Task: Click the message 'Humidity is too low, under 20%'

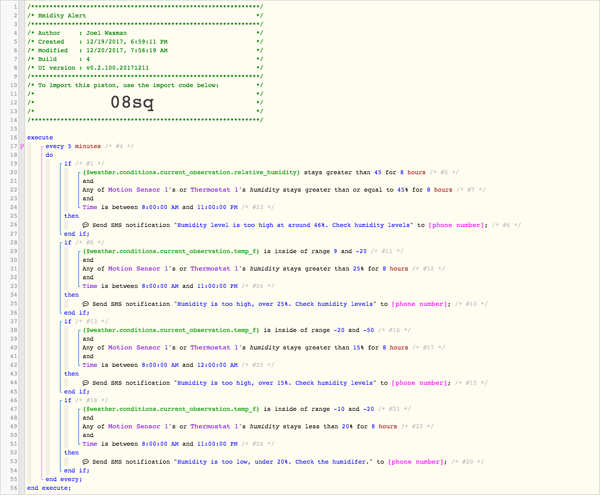Action: (273, 462)
